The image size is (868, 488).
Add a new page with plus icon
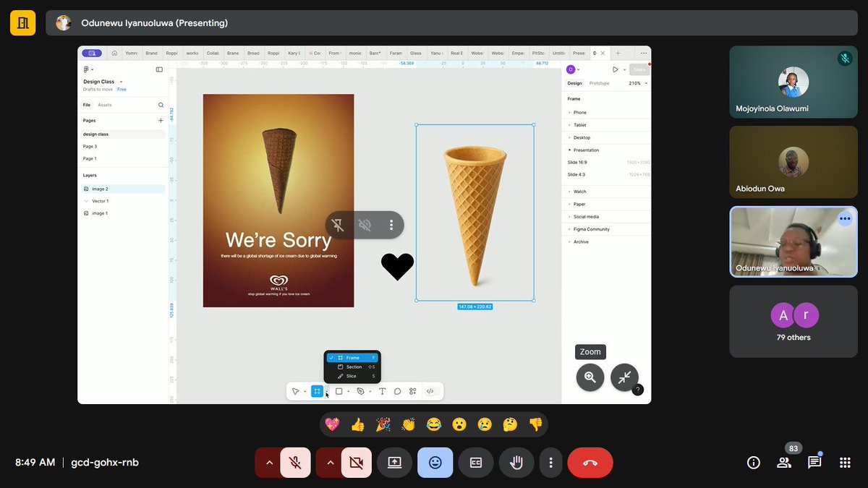(x=161, y=121)
